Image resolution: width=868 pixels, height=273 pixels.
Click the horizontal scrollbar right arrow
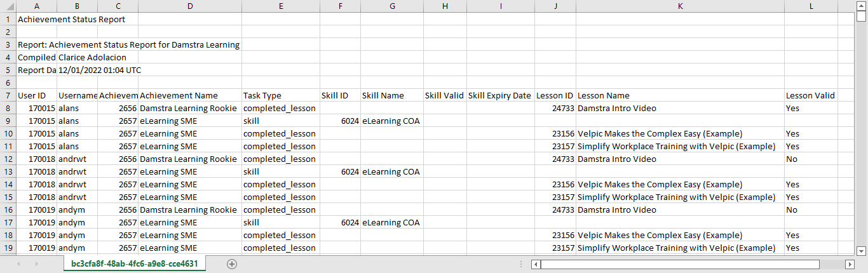(850, 264)
